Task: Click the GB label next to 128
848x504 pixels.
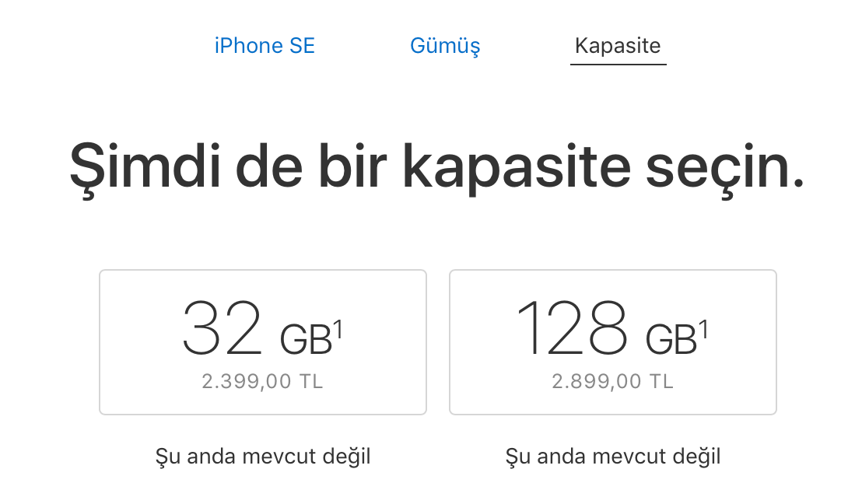Action: (671, 338)
